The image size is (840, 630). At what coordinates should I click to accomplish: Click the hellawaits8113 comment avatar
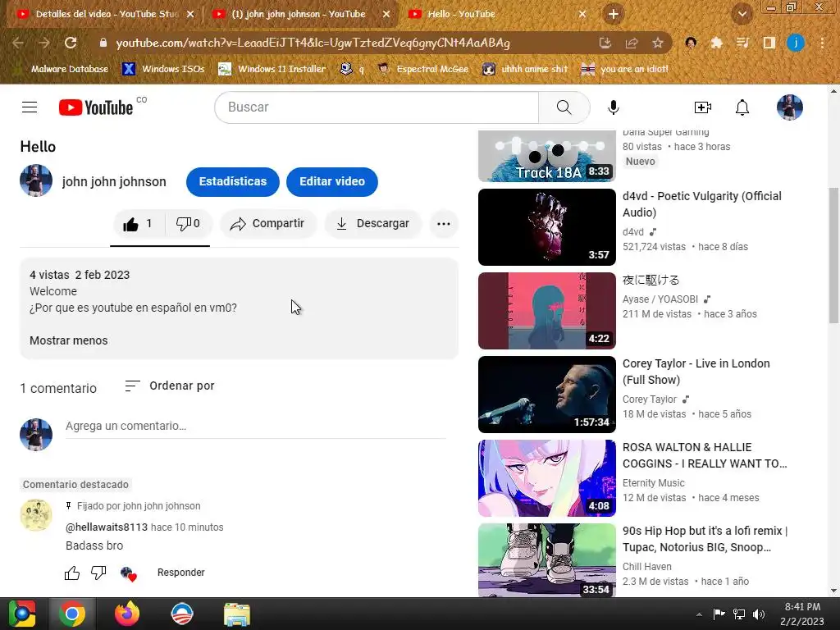click(x=36, y=515)
